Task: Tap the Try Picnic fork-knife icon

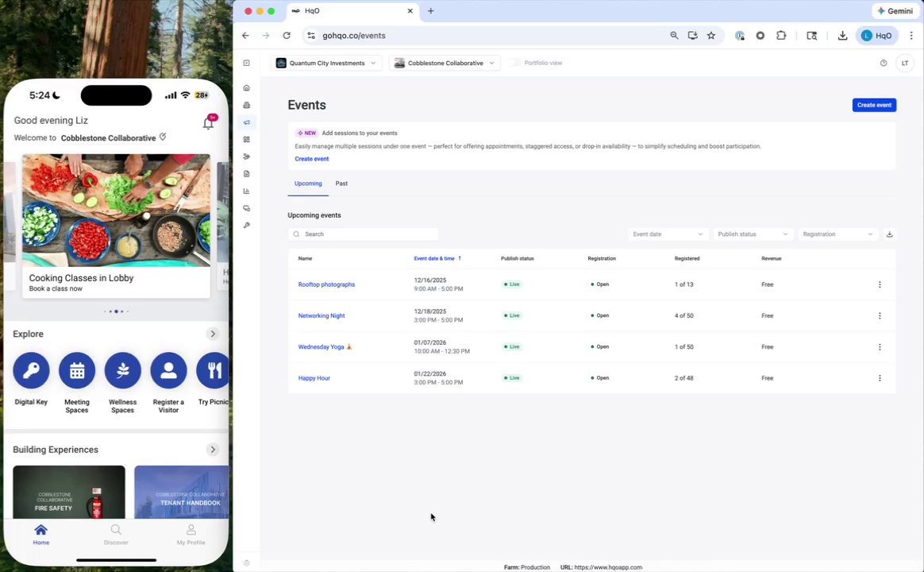Action: (x=213, y=370)
